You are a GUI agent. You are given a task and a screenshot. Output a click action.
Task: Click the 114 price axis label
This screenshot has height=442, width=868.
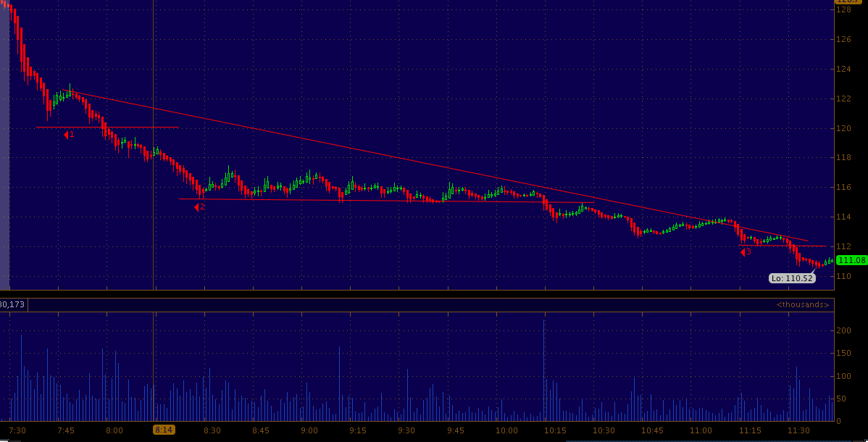(843, 217)
